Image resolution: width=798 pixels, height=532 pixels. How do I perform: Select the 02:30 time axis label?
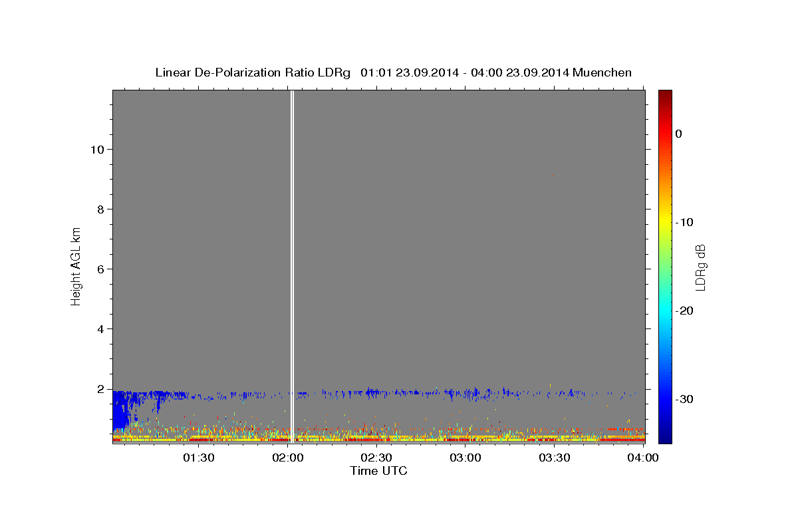point(376,458)
